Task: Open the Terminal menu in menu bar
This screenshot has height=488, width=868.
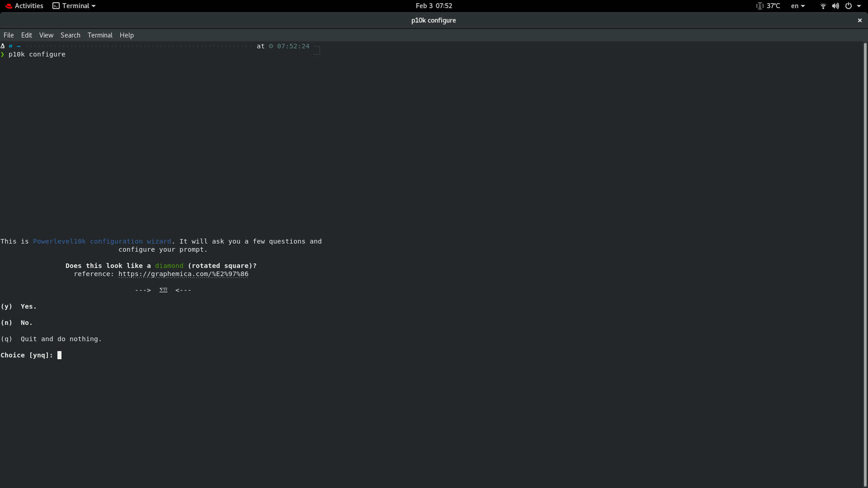Action: coord(100,35)
